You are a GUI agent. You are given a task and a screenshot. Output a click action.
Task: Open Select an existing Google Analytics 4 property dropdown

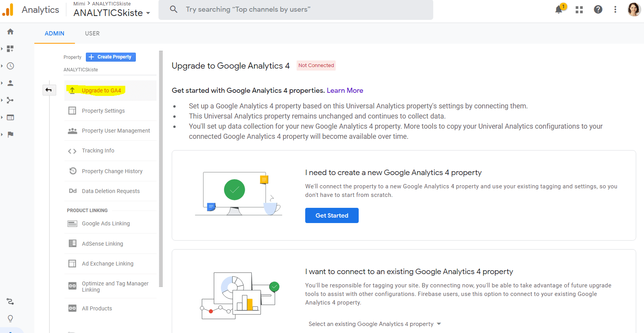pyautogui.click(x=374, y=324)
